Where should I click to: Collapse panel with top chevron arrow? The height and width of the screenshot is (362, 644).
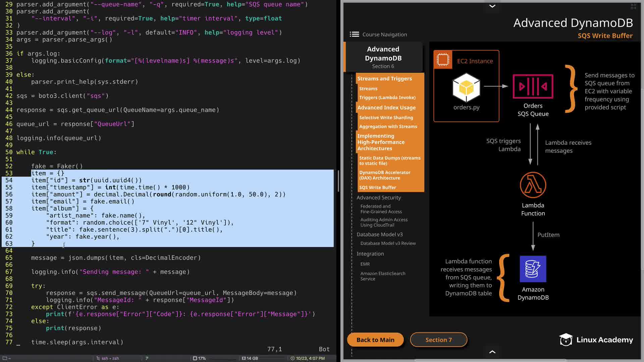[492, 6]
